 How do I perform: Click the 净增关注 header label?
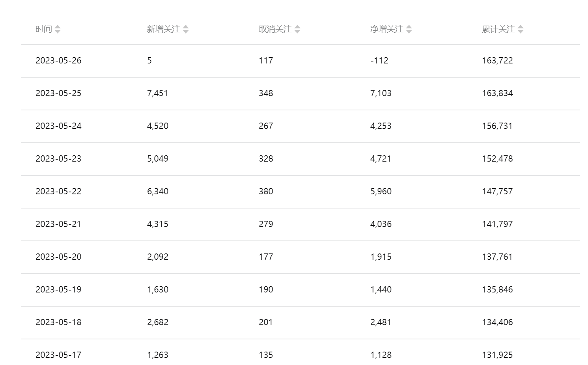coord(386,29)
